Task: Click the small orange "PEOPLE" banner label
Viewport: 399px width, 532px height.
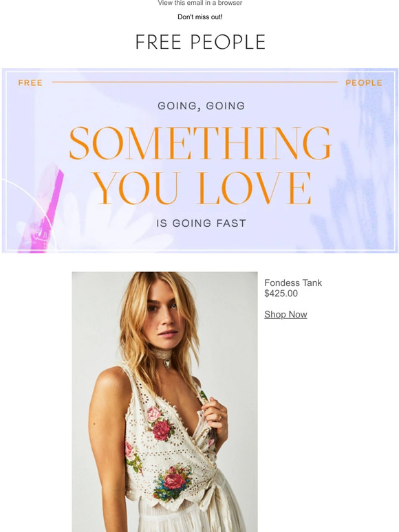Action: [364, 82]
